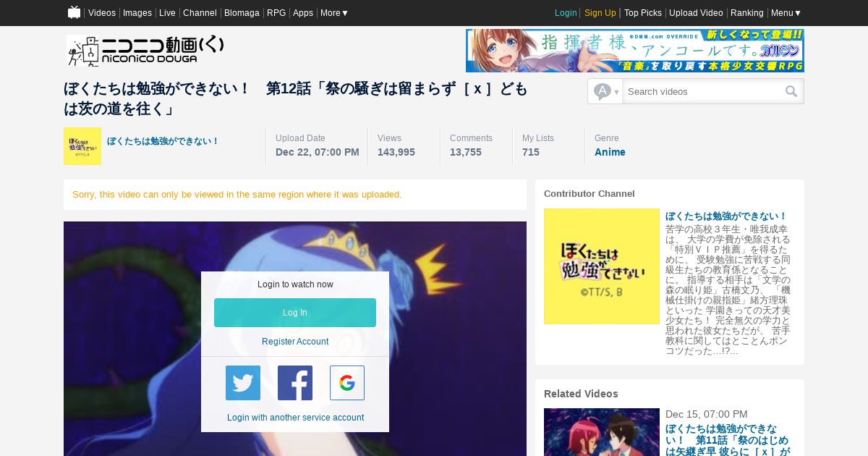Click the Related Videos heading

point(581,394)
